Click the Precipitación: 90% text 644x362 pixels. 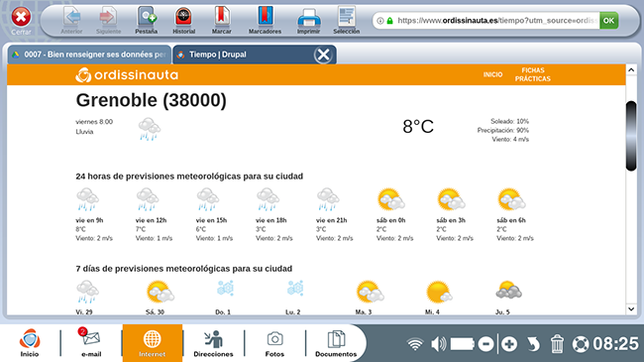503,130
